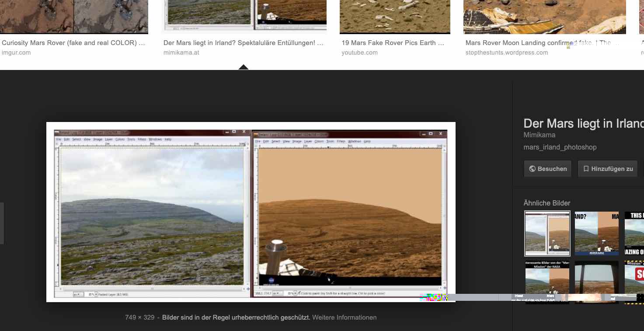Open similar image titled 'Interessante Bilder' Mars Mission
The height and width of the screenshot is (331, 644).
point(547,280)
